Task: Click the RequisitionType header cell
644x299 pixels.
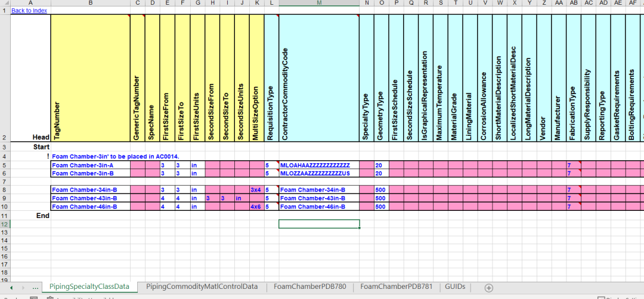Action: [x=271, y=79]
